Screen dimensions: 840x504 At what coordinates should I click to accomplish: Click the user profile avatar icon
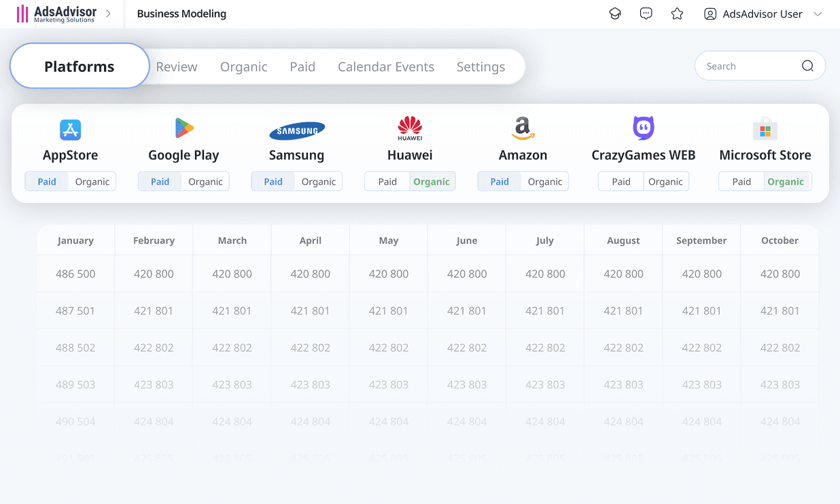tap(710, 14)
